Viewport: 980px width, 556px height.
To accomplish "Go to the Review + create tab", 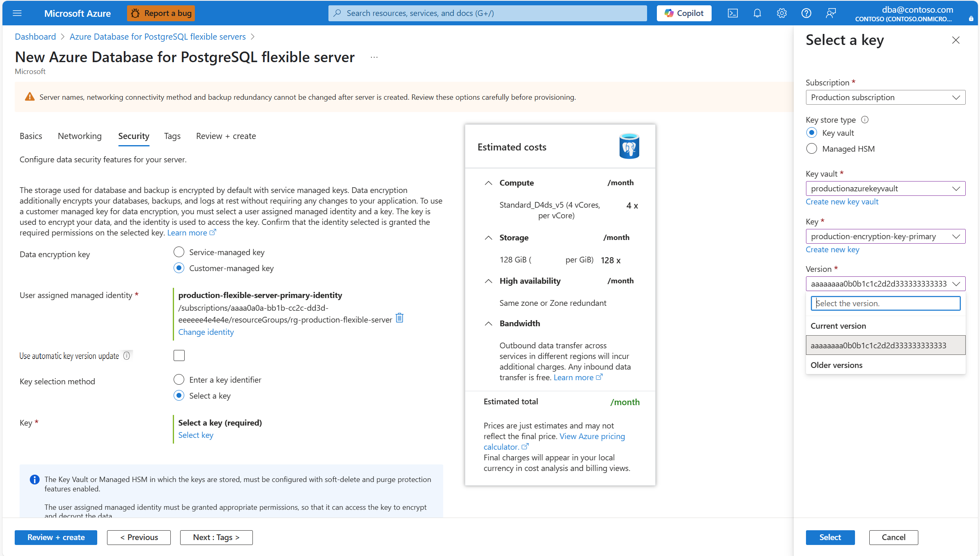I will 226,136.
